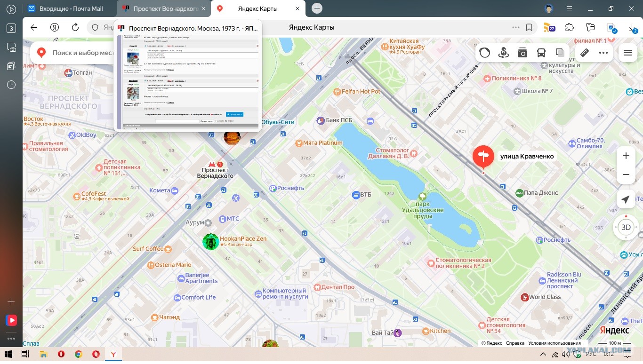The height and width of the screenshot is (364, 643).
Task: Open the page protection shield icon
Action: point(95,27)
